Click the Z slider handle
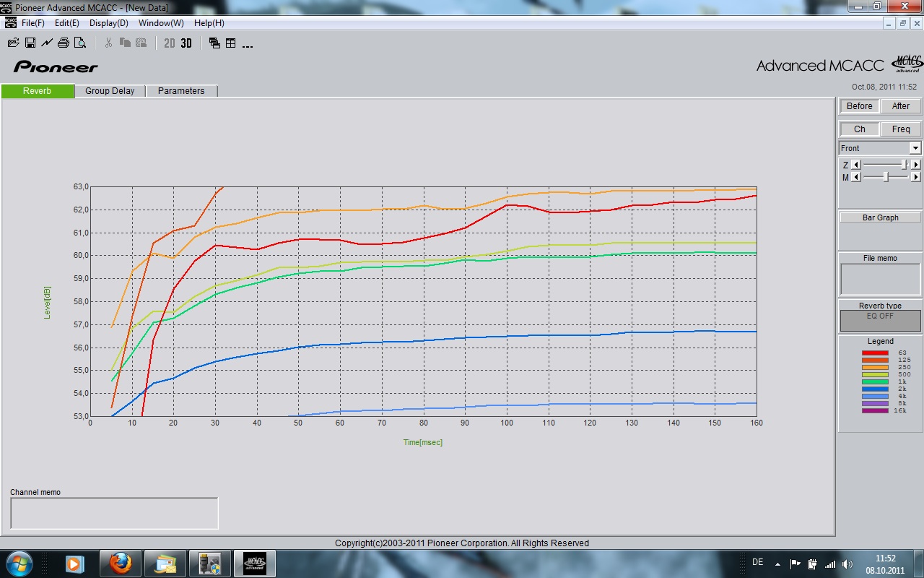 click(904, 165)
